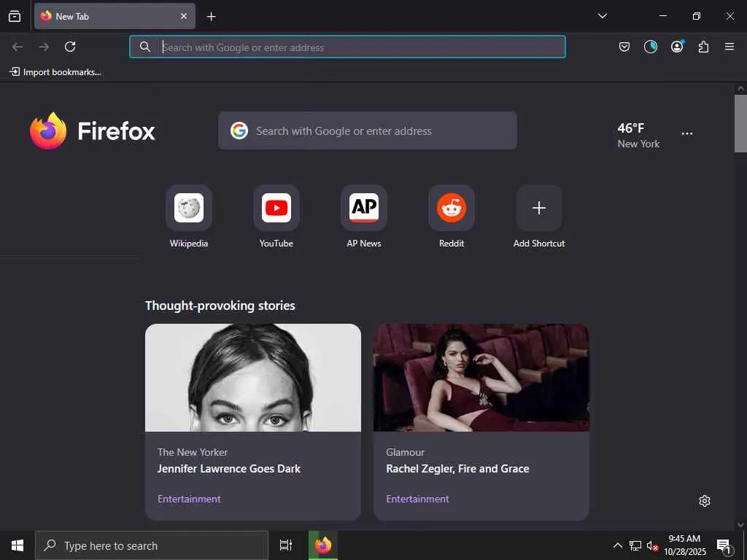This screenshot has height=560, width=747.
Task: Click Rachel Zegler, Fire and Grace headline
Action: [458, 469]
